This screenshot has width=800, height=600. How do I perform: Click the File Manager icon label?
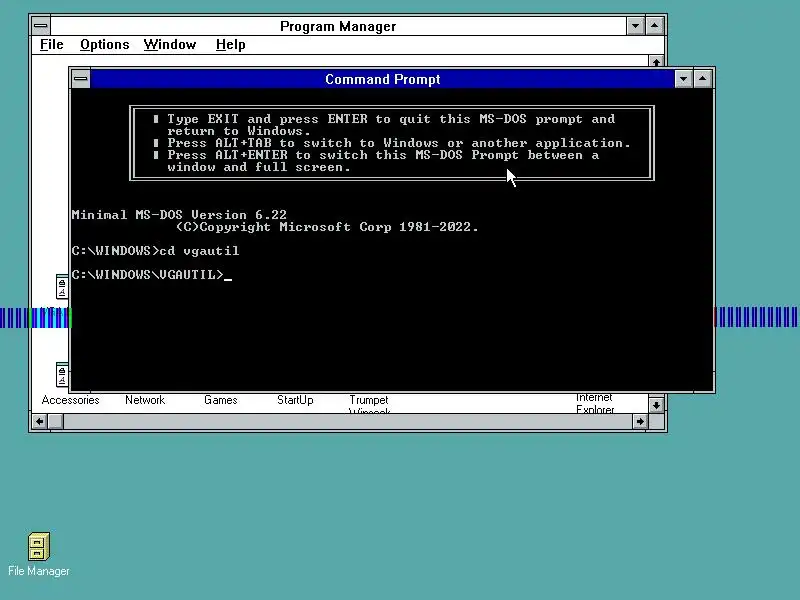coord(39,571)
